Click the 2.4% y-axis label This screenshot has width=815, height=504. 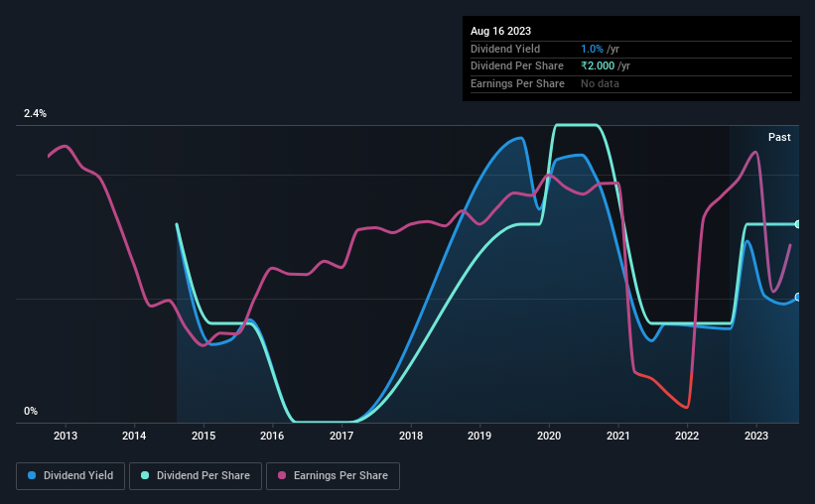[x=35, y=113]
